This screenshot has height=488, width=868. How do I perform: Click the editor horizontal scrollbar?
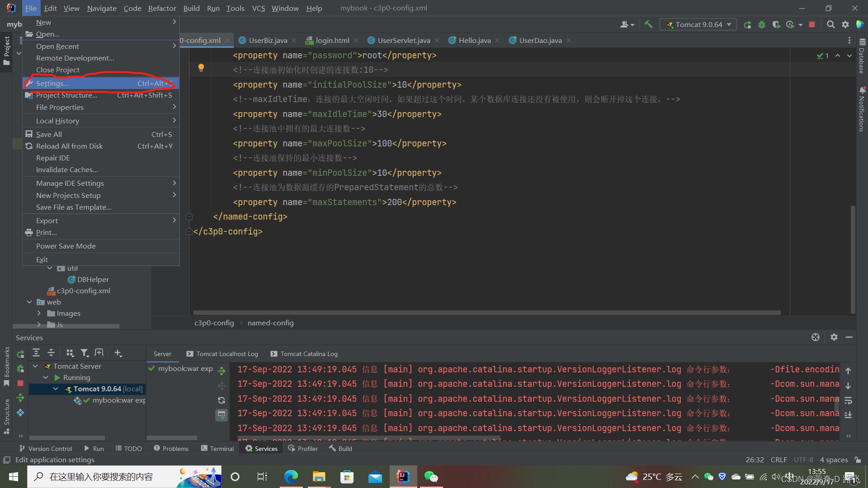pos(486,312)
